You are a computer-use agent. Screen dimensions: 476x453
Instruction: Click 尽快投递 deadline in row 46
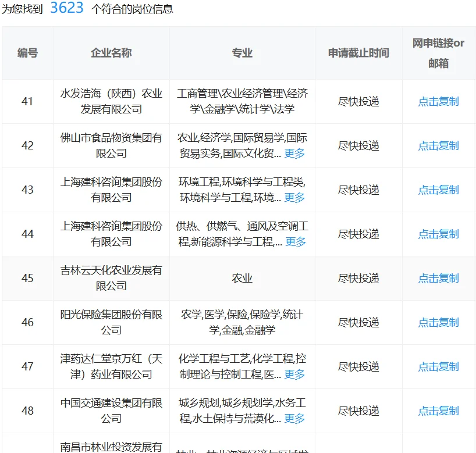coord(358,322)
